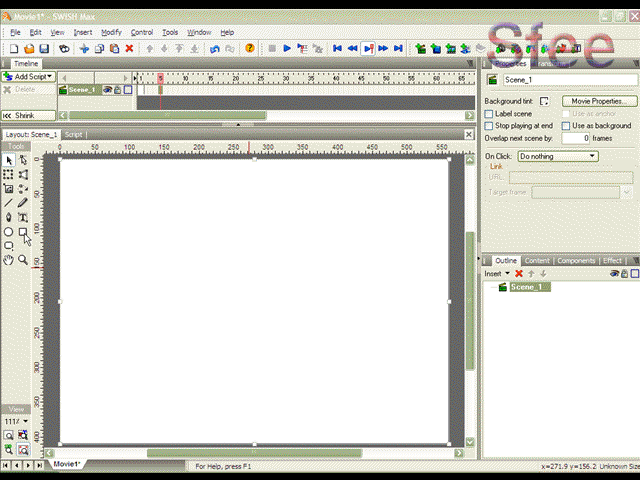Select the Line drawing tool

point(9,203)
